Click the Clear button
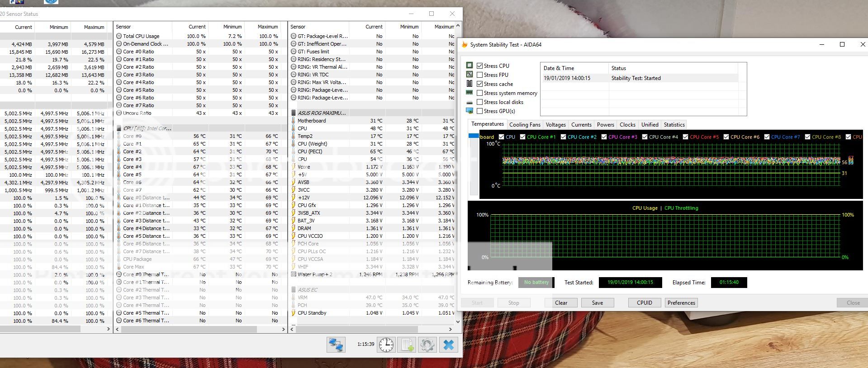Screen dimensions: 868x368 [x=561, y=303]
